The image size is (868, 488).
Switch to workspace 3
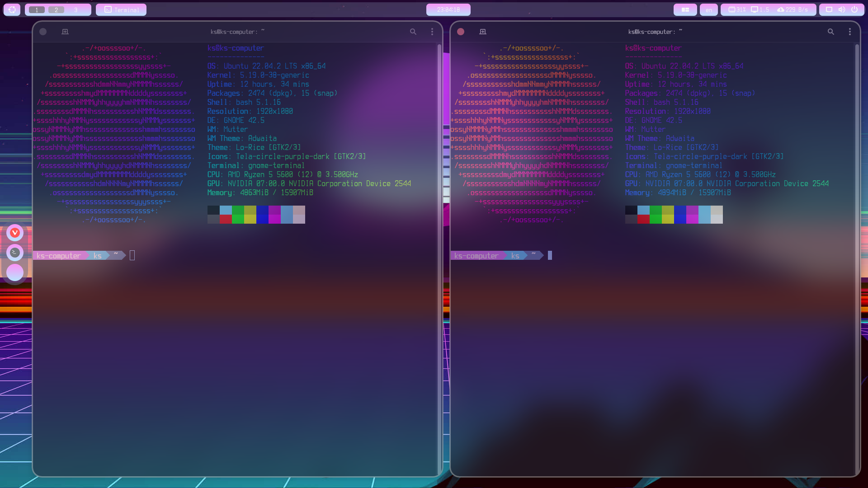[75, 9]
